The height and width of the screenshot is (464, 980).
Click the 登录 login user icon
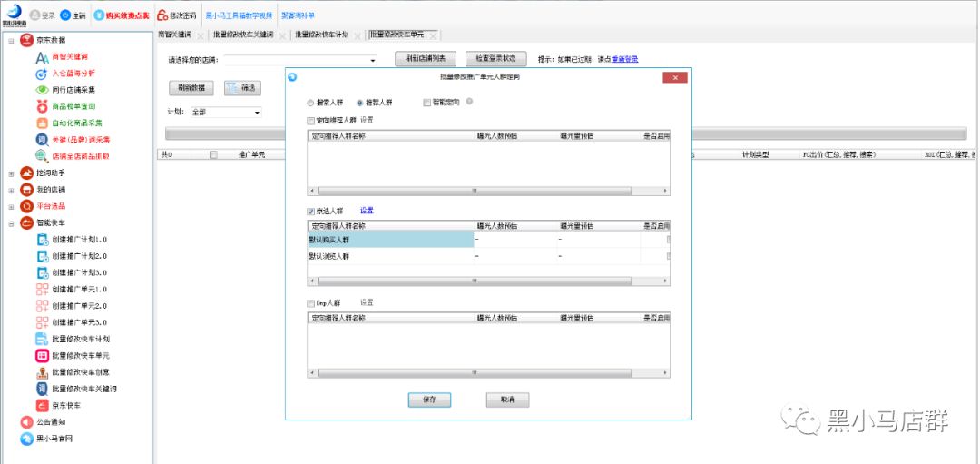point(34,15)
